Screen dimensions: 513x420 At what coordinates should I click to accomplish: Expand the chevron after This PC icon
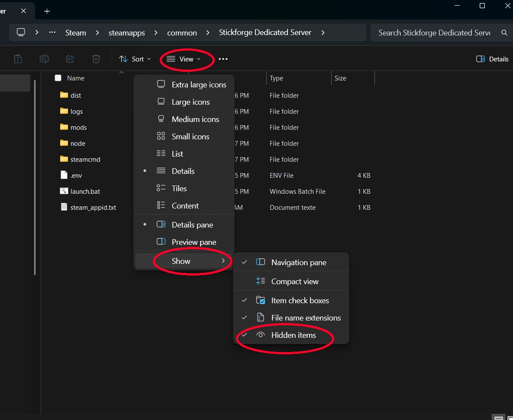click(x=37, y=32)
